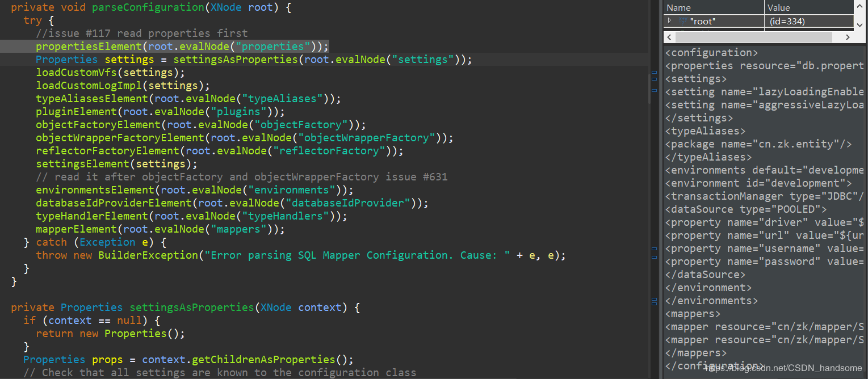Select the (id=334) value cell
This screenshot has width=868, height=379.
point(809,21)
